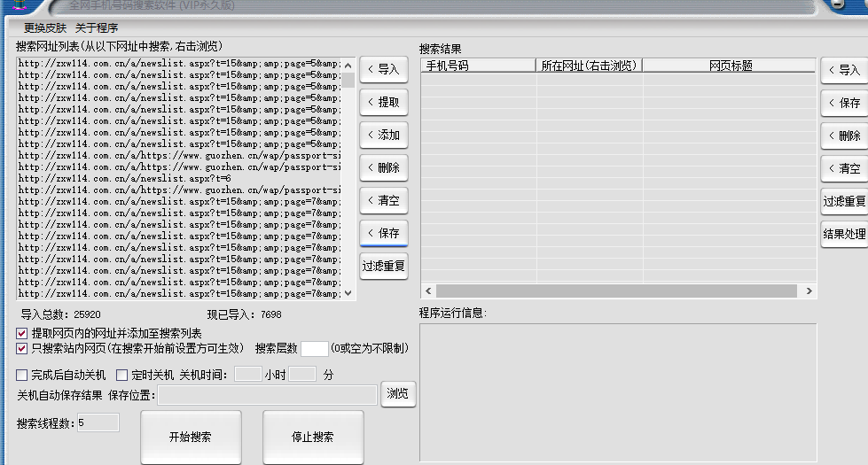Screen dimensions: 868x465
Task: Click the results table scroll-right arrow
Action: tap(808, 291)
